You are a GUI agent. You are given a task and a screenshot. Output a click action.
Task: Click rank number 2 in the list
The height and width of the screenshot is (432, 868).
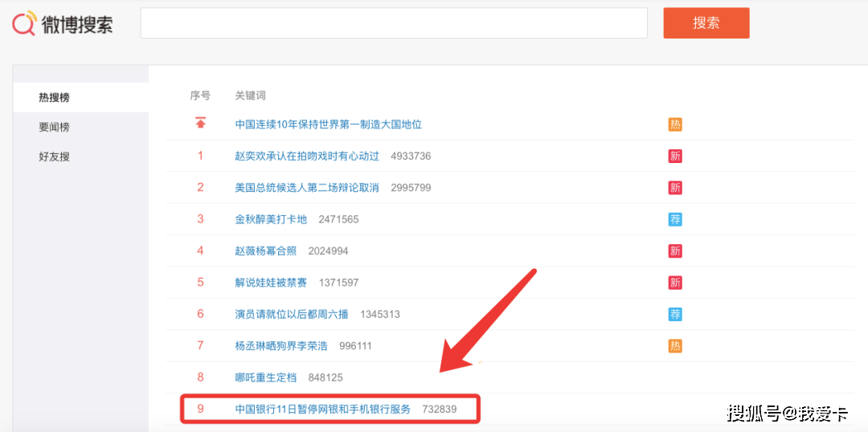200,188
